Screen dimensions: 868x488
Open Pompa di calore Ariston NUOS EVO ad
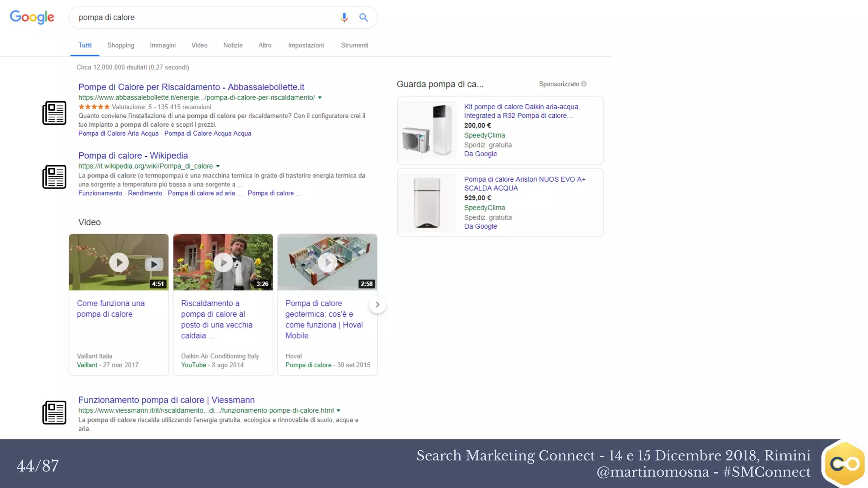point(525,184)
